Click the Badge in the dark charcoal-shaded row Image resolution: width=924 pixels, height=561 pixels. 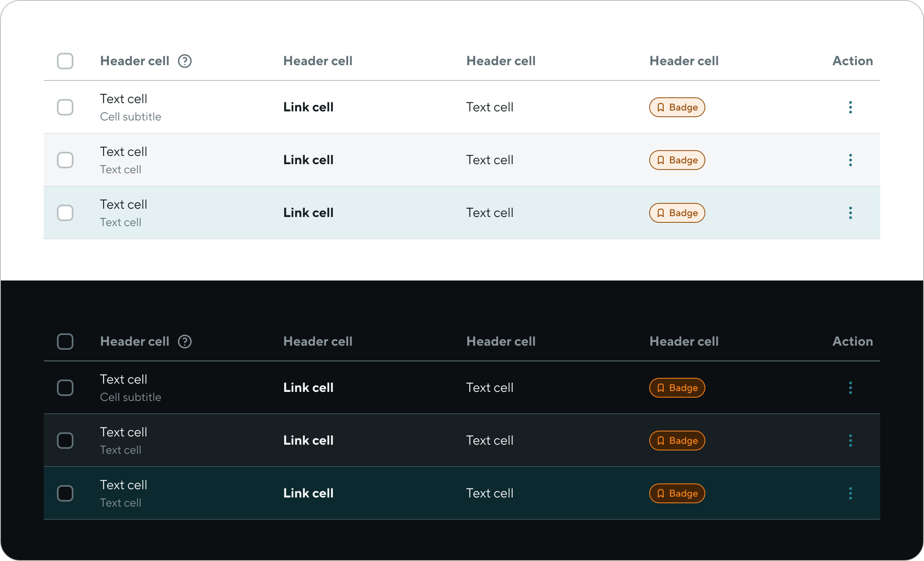click(x=677, y=441)
